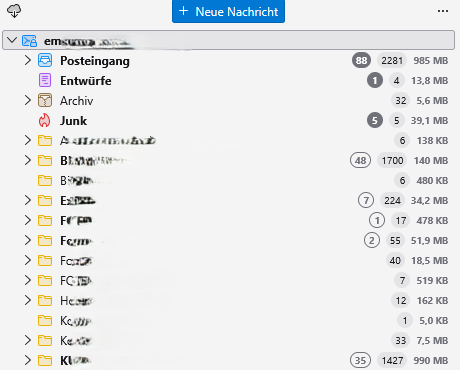Image resolution: width=460 pixels, height=370 pixels.
Task: Click the total count 12
Action: 401,300
